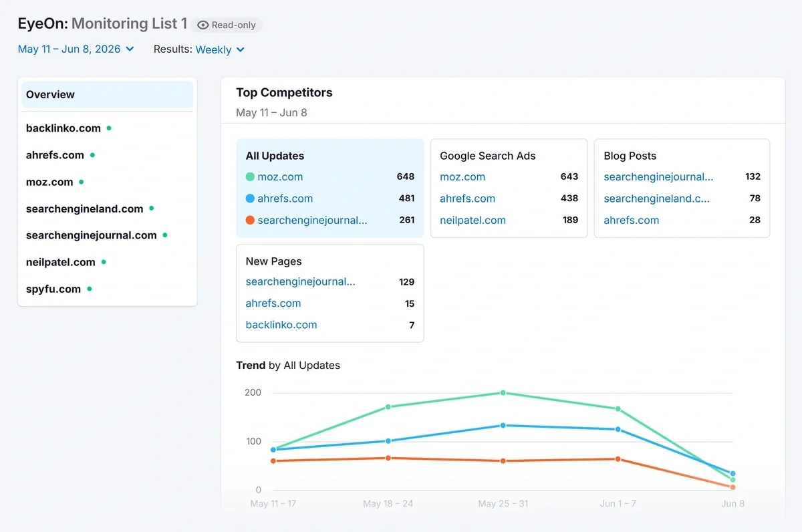Click ahrefs.com link in All Updates card

285,198
